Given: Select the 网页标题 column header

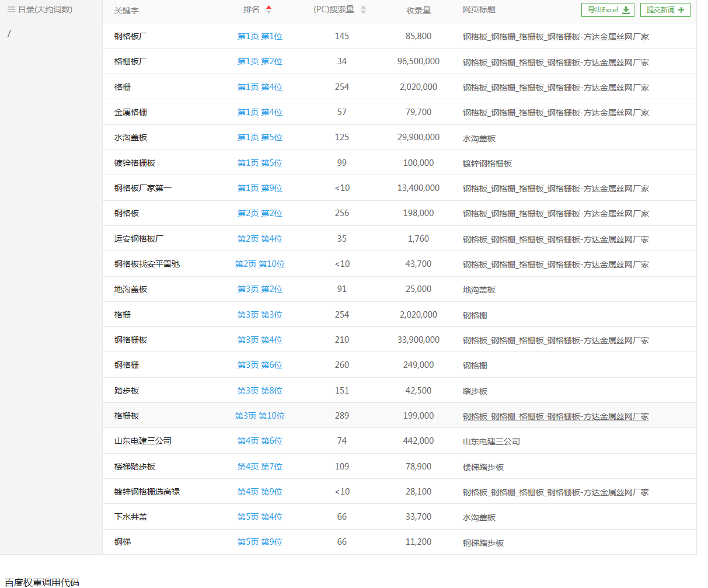Looking at the screenshot, I should tap(479, 9).
